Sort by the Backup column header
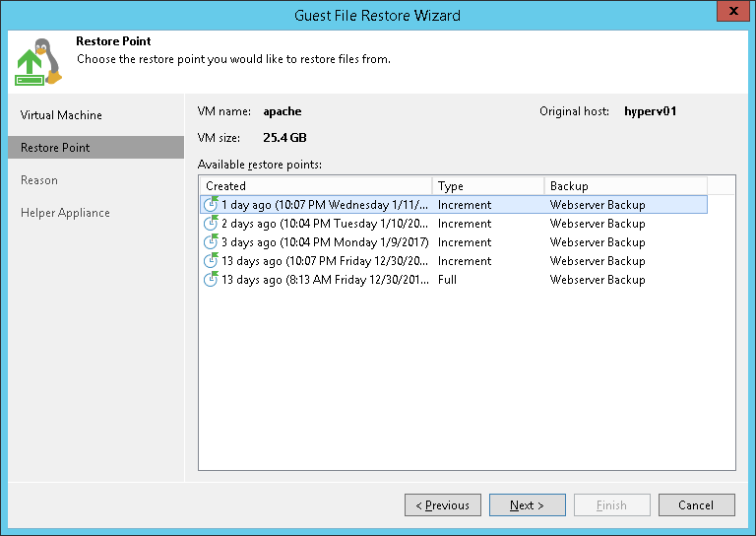Screen dimensions: 756x536 click(x=625, y=186)
